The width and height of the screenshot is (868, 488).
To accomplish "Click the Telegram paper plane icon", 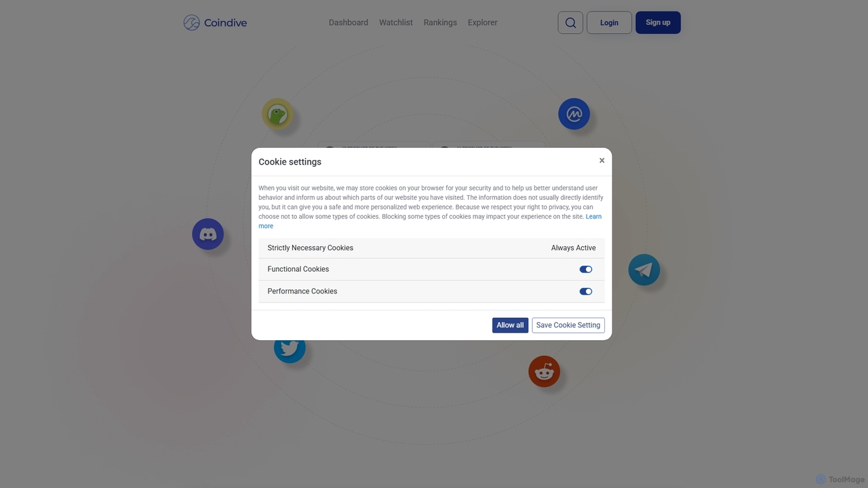I will pyautogui.click(x=644, y=270).
